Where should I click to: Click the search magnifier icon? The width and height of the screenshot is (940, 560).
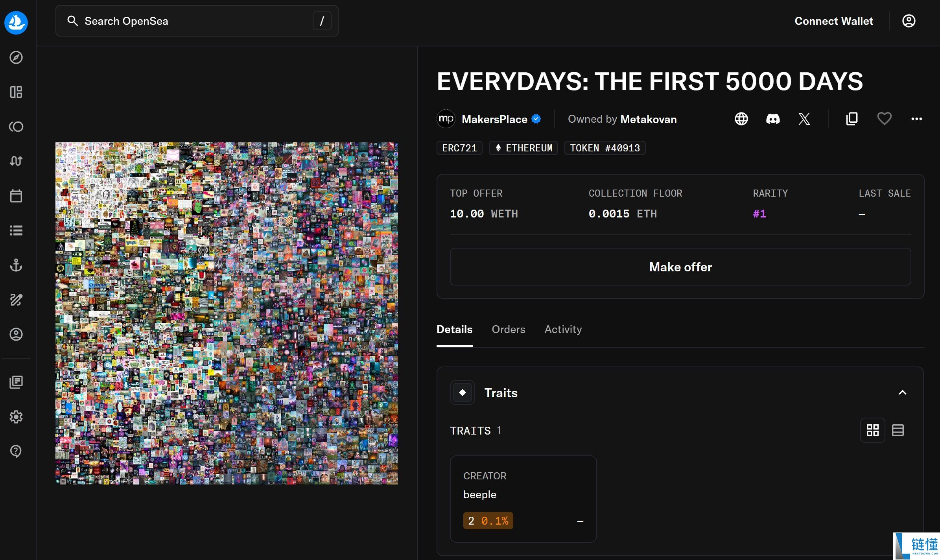(72, 21)
